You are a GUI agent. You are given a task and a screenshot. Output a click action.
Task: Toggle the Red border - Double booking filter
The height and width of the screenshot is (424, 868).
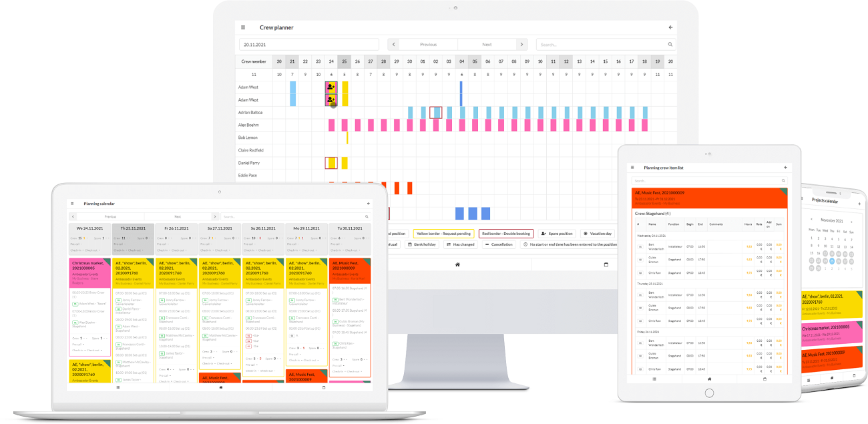click(507, 233)
